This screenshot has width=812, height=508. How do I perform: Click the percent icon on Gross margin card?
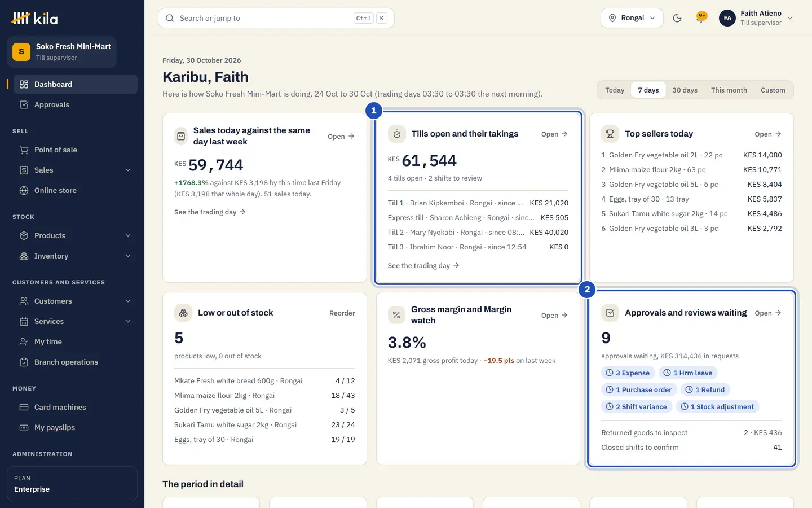396,315
